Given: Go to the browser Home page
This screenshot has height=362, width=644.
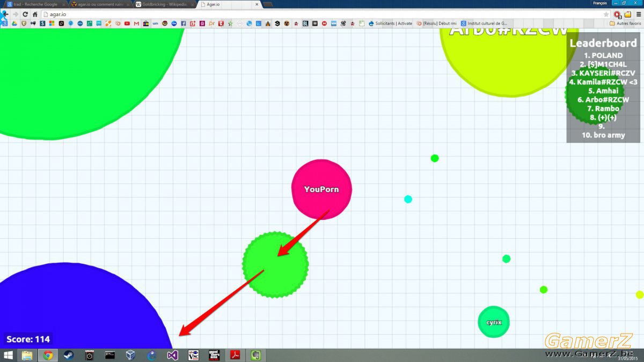Looking at the screenshot, I should coord(35,14).
